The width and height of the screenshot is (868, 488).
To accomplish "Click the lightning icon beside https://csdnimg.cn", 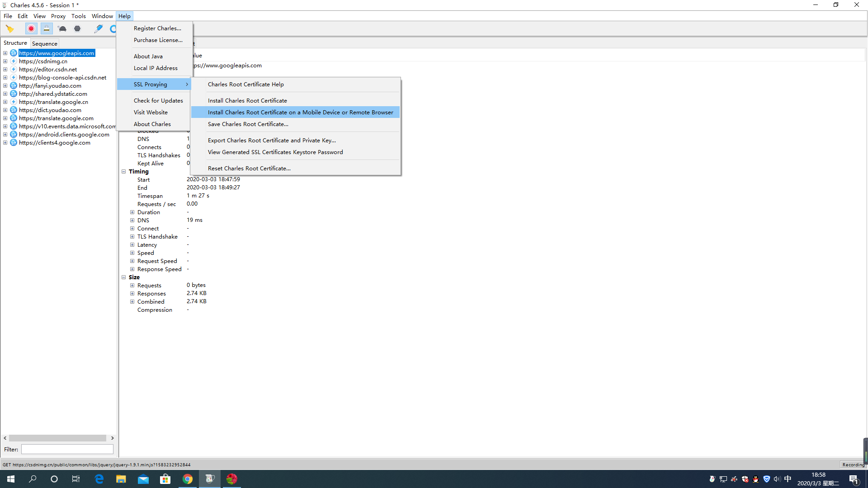I will tap(14, 61).
